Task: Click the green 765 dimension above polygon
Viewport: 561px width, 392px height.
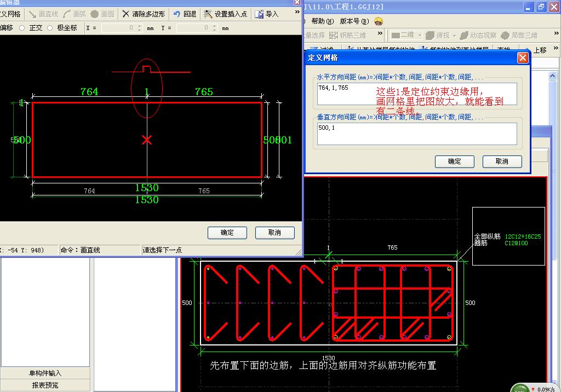Action: 204,91
